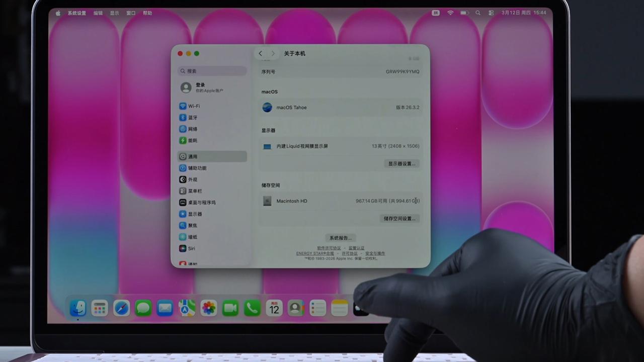Open 蓝牙 settings in sidebar
This screenshot has width=644, height=362.
pyautogui.click(x=212, y=118)
